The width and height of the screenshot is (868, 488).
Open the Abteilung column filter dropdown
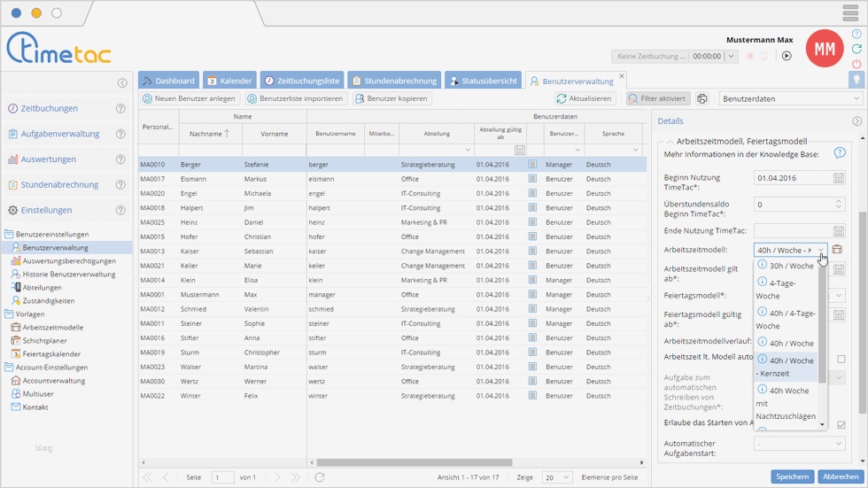468,150
